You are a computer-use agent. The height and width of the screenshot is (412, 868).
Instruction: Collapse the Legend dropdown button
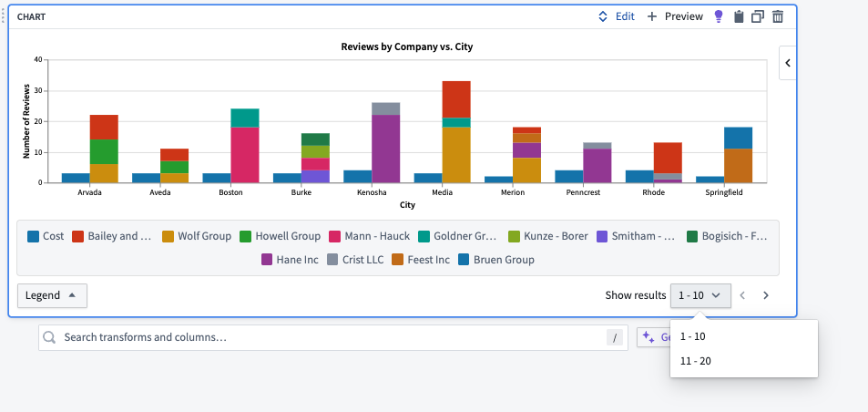tap(52, 295)
